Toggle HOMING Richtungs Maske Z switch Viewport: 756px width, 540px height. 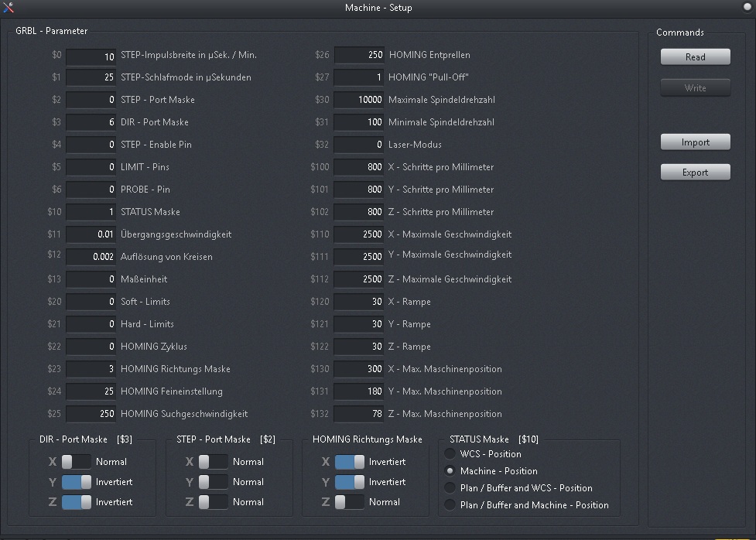350,502
